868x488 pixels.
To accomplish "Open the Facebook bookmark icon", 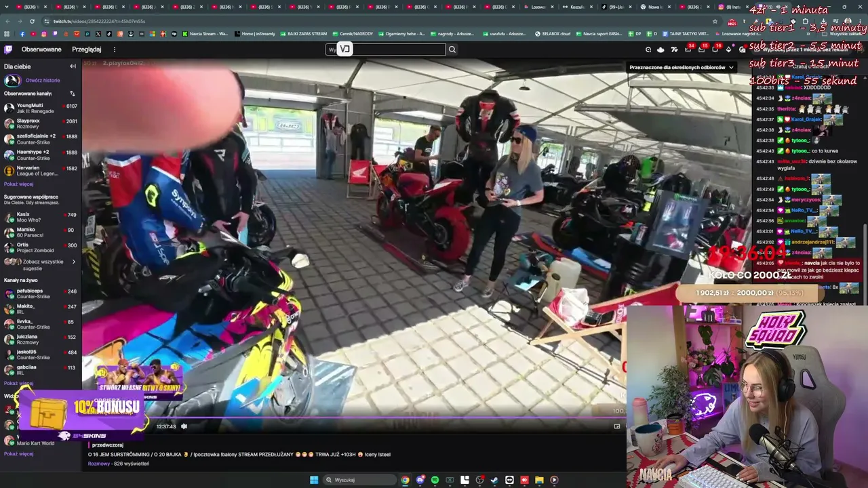I will pos(22,34).
